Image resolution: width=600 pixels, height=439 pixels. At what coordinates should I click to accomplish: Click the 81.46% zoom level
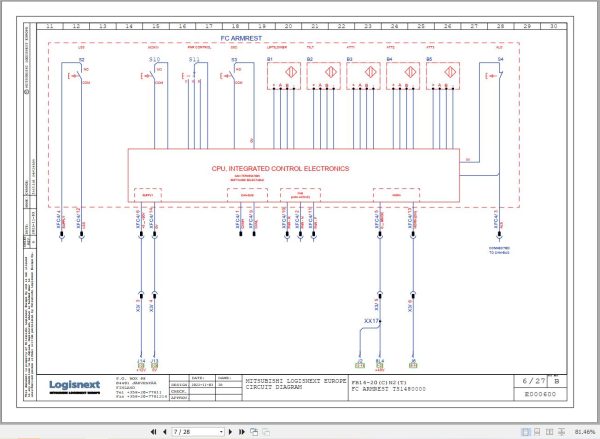point(585,432)
